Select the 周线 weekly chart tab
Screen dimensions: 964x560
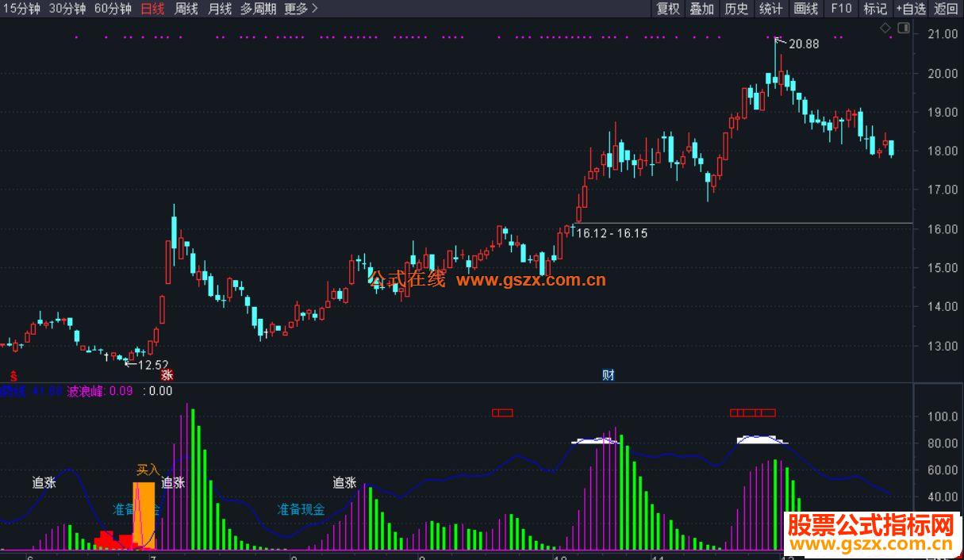click(x=186, y=9)
